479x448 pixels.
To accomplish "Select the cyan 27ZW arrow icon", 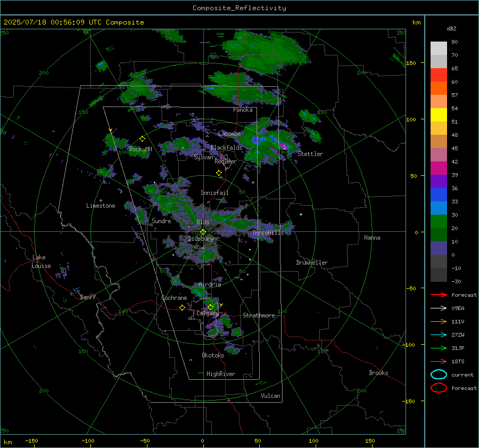I will click(439, 335).
